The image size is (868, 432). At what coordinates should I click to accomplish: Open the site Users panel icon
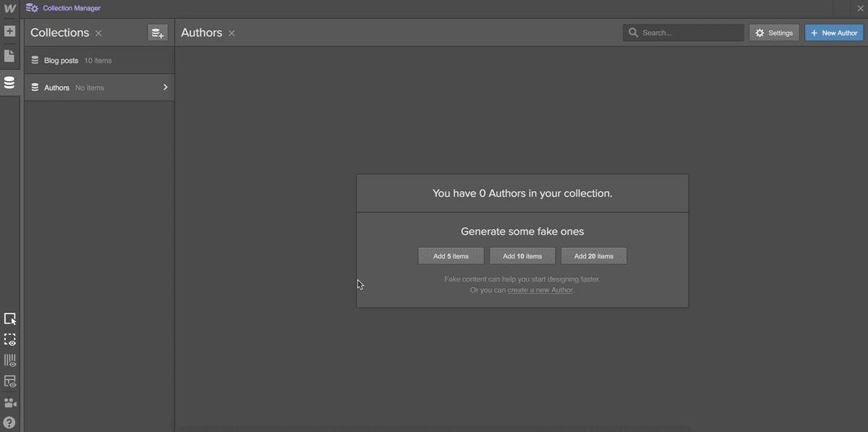10,402
